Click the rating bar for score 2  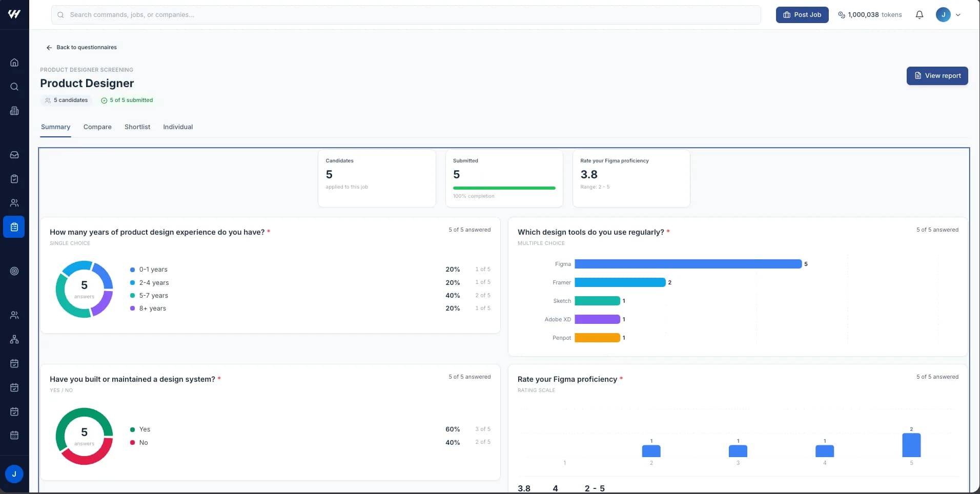click(x=651, y=451)
